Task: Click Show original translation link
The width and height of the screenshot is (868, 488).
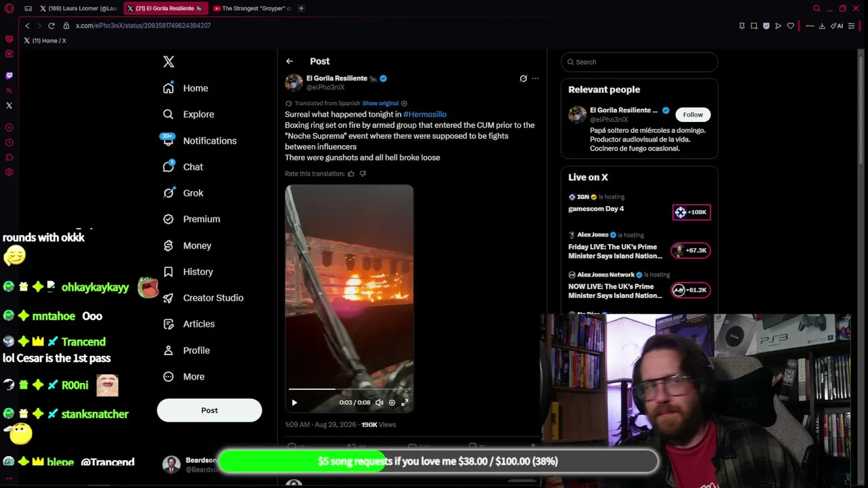Action: [380, 104]
